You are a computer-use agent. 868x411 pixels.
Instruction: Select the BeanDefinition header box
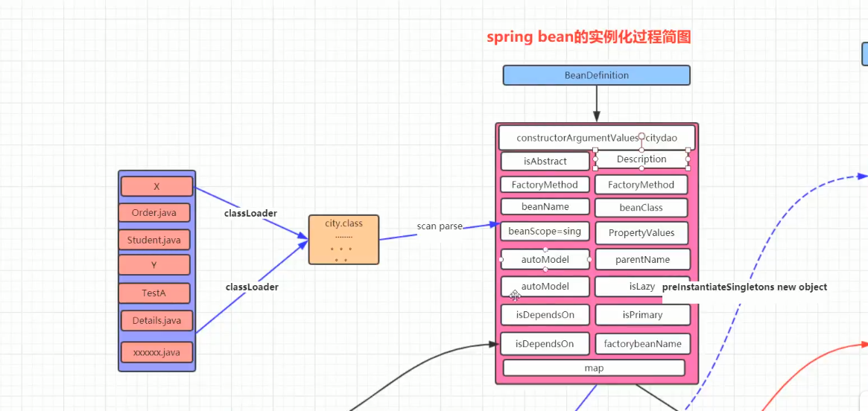pyautogui.click(x=596, y=75)
